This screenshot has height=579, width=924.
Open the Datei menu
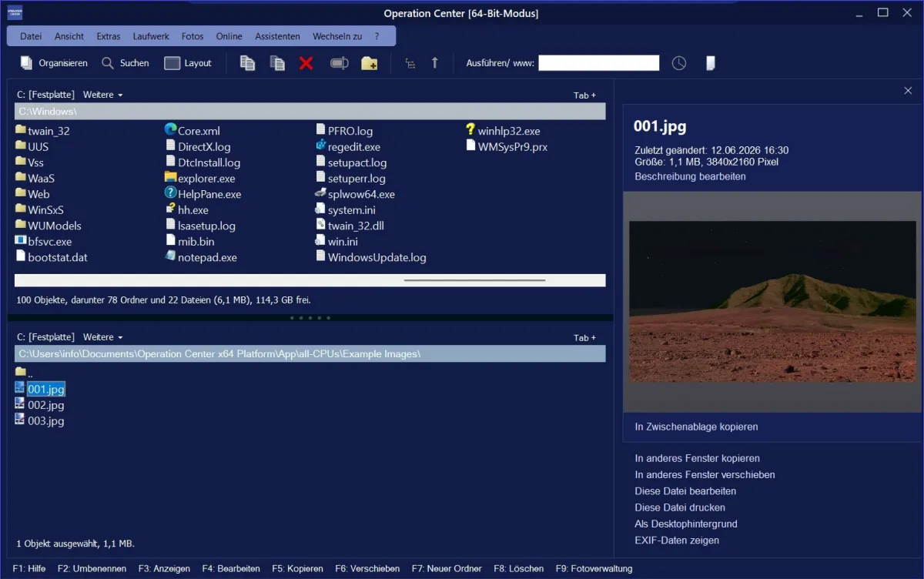point(31,36)
